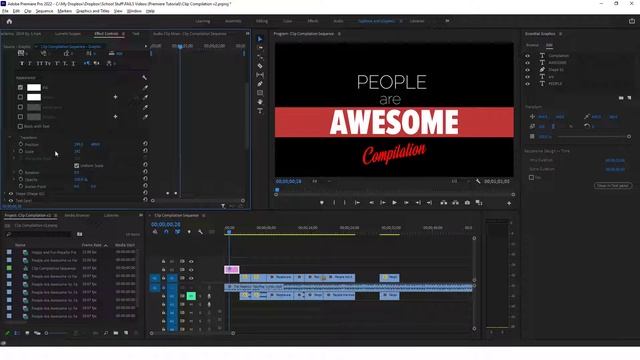640x360 pixels.
Task: Toggle Snap in the timeline
Action: click(166, 232)
